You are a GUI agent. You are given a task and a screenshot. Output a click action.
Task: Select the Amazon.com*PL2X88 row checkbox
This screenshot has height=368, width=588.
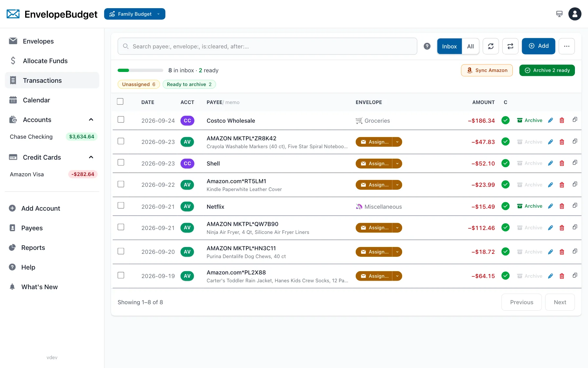tap(121, 275)
